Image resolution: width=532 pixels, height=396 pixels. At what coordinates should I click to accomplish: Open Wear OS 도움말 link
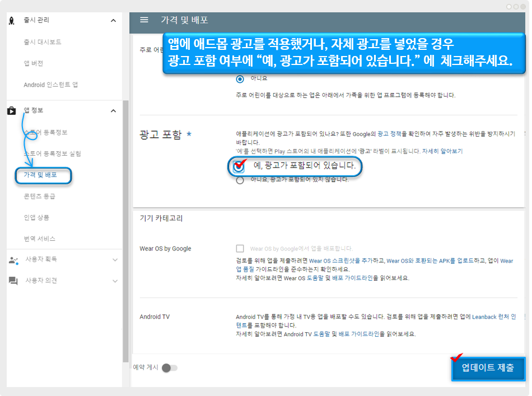[x=315, y=278]
